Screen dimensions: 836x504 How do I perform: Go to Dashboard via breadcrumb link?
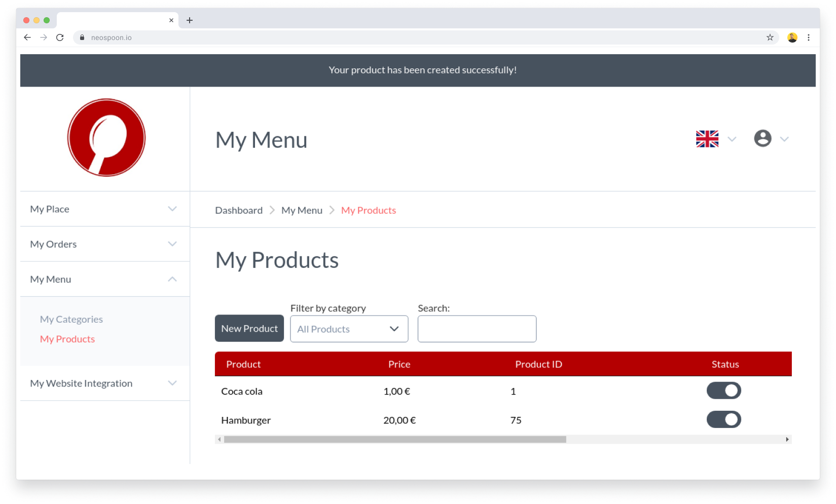tap(239, 210)
